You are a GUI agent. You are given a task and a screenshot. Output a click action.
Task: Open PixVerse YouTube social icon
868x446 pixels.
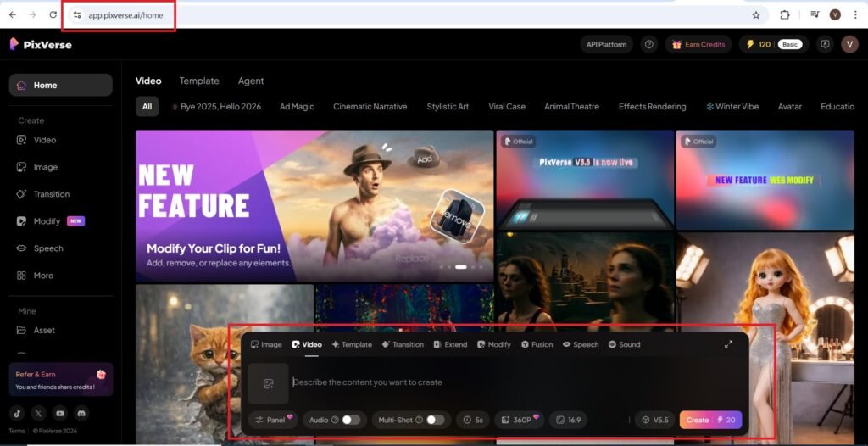coord(60,413)
